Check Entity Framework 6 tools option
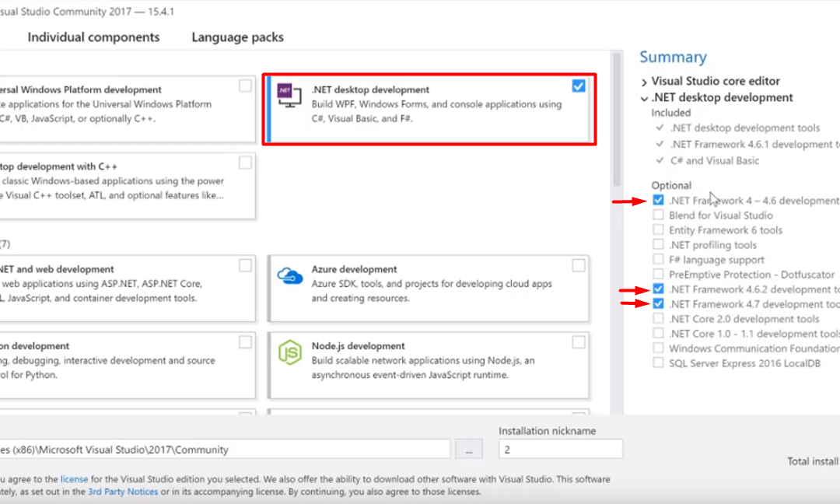Image resolution: width=840 pixels, height=504 pixels. pyautogui.click(x=658, y=229)
